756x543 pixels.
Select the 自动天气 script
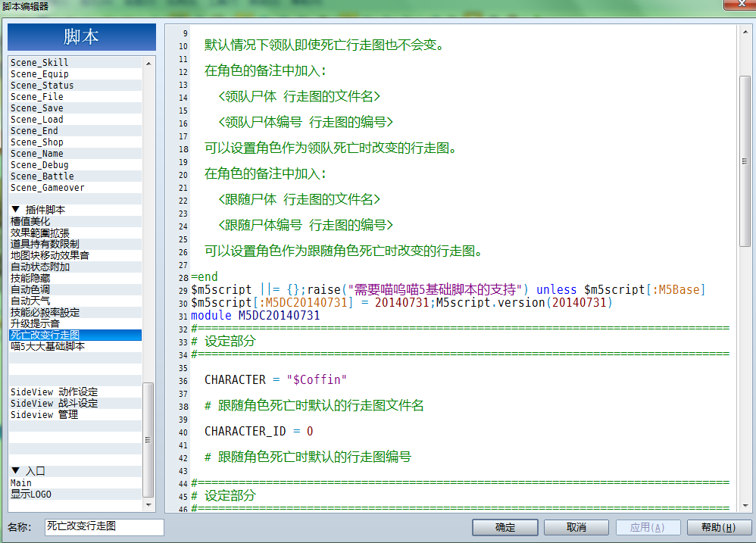click(76, 301)
